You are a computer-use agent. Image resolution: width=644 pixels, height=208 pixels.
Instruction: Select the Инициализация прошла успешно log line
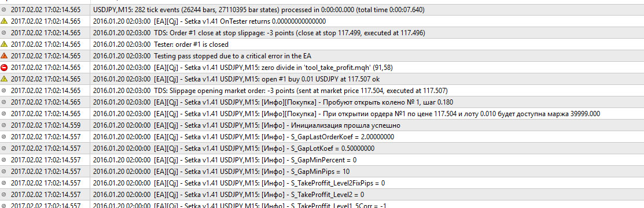247,125
